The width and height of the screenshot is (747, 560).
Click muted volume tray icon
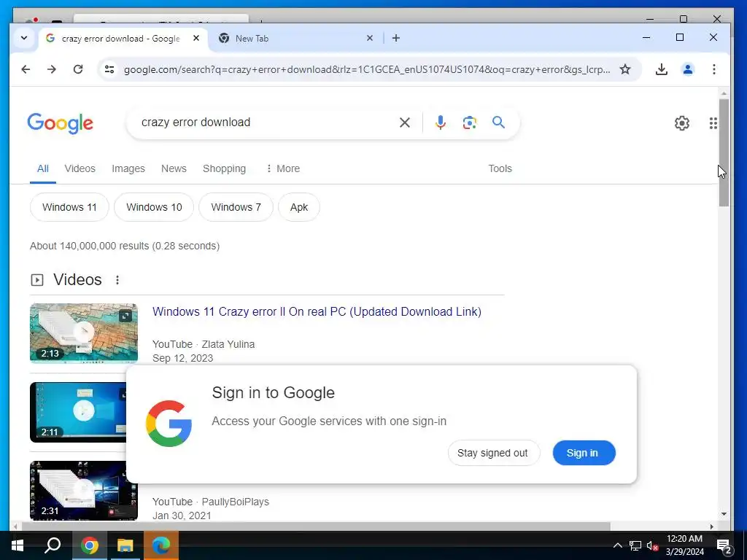click(x=652, y=545)
